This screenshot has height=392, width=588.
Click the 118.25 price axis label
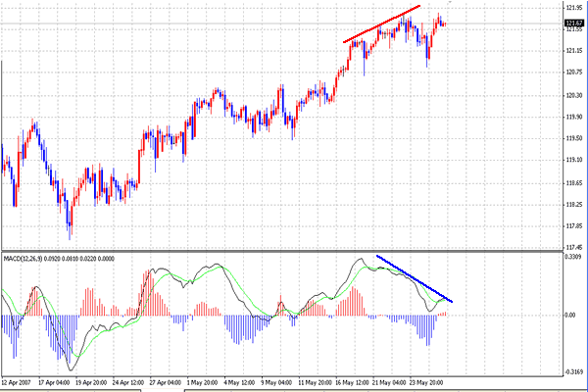click(x=574, y=205)
